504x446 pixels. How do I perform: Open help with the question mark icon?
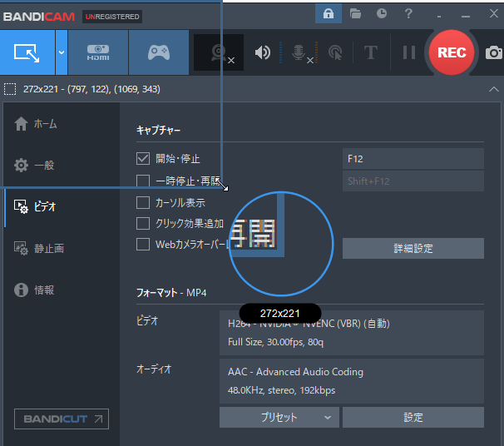tap(408, 13)
